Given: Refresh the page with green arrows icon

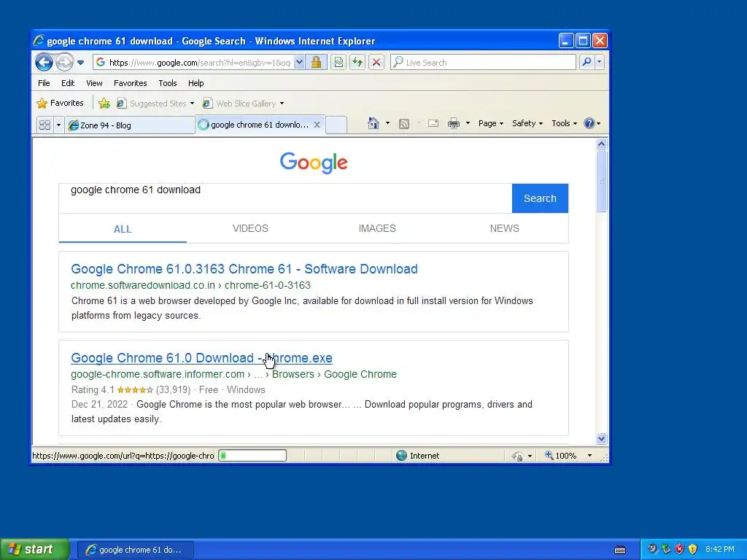Looking at the screenshot, I should click(357, 63).
